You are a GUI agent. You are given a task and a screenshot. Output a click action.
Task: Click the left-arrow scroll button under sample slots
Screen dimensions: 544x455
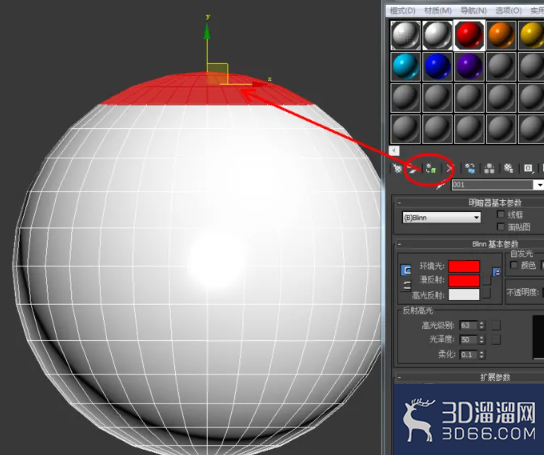(394, 151)
